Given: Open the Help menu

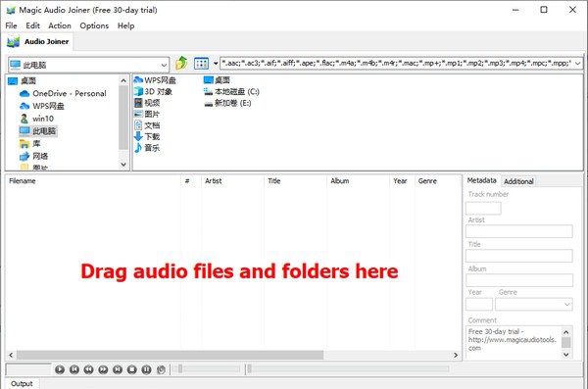Looking at the screenshot, I should (126, 25).
